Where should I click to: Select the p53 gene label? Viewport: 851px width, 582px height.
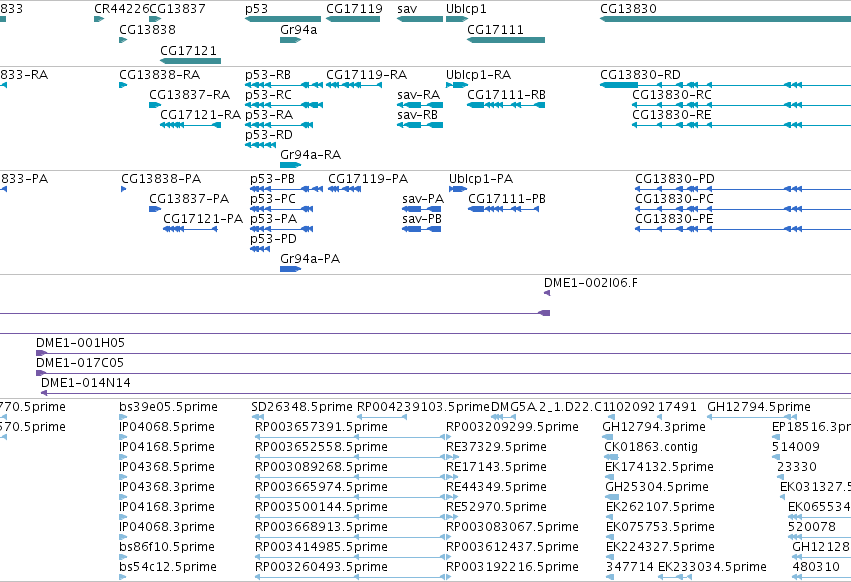pos(256,9)
